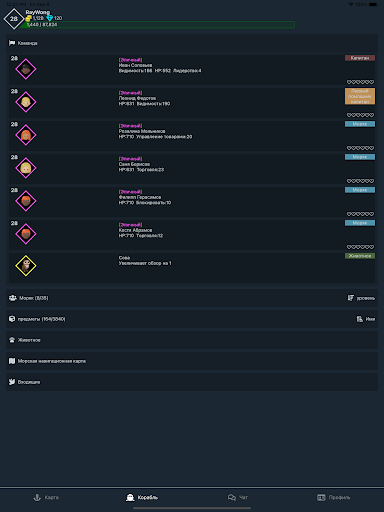Tap the owl pet avatar icon
This screenshot has height=512, width=384.
coord(26,266)
